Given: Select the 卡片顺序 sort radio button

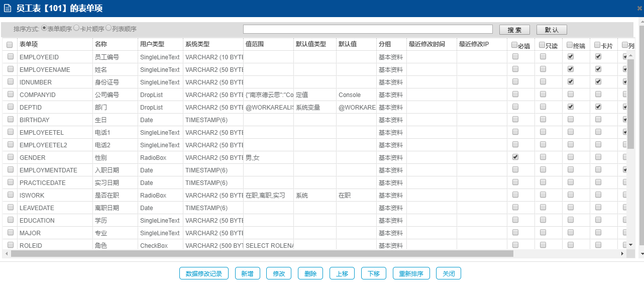Looking at the screenshot, I should click(76, 28).
